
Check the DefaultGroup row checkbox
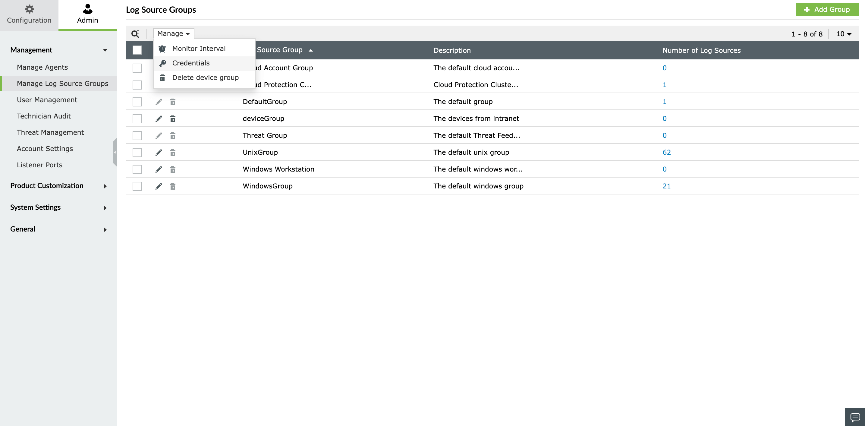tap(137, 102)
